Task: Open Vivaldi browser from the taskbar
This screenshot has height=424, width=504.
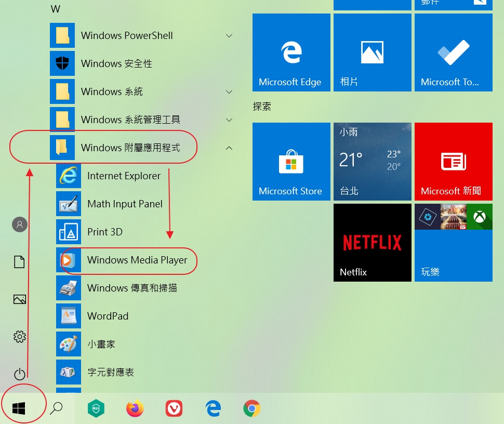Action: (174, 408)
